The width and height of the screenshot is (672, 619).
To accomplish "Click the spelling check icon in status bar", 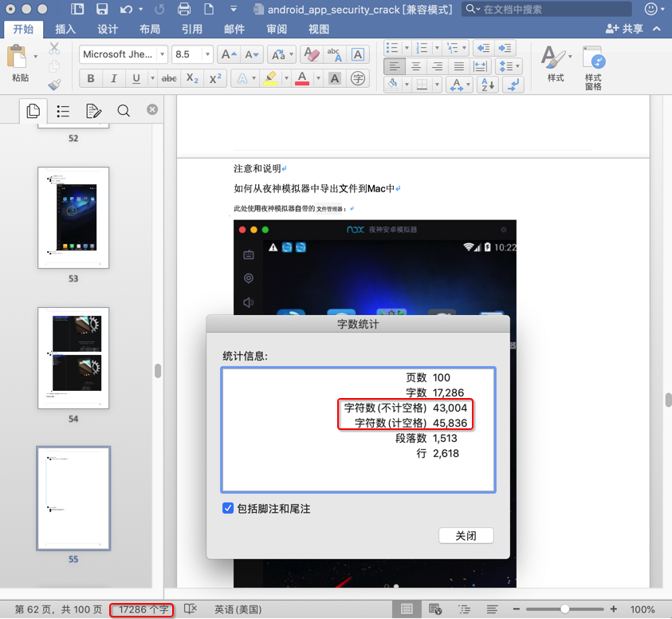I will [x=190, y=609].
